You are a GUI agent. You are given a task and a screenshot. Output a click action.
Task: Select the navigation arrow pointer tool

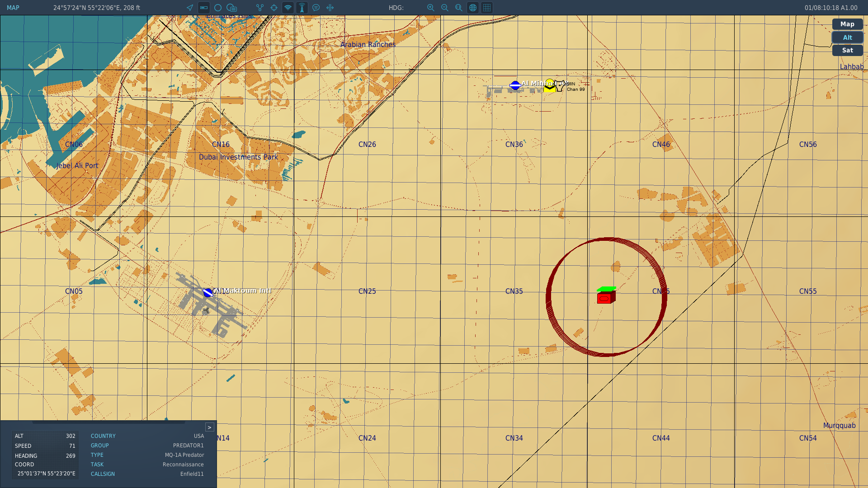[190, 8]
